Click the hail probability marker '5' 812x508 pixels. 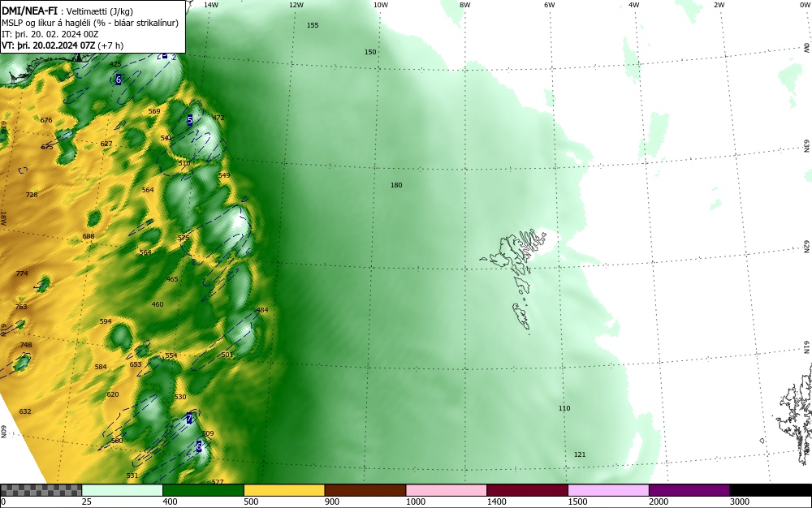pos(189,120)
